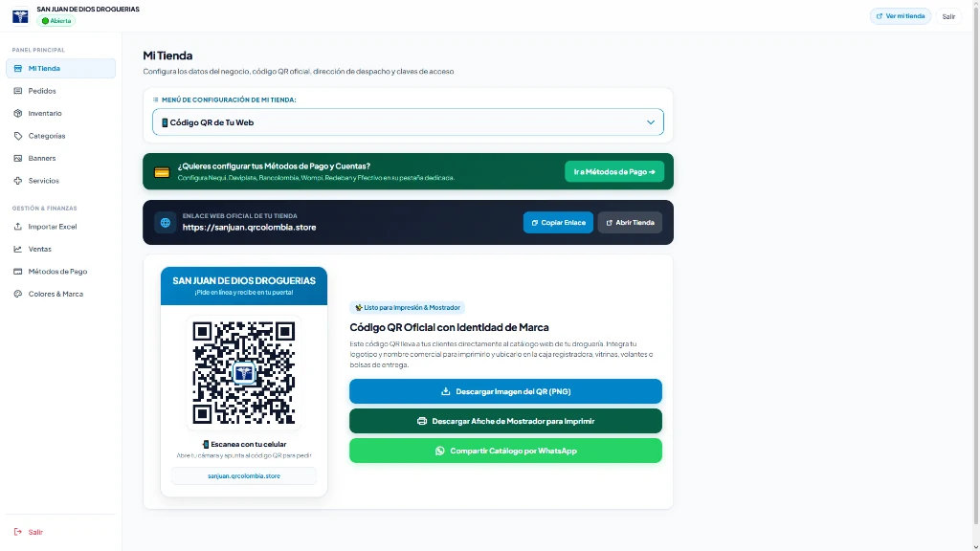The image size is (980, 551).
Task: Navigate to Servicios
Action: pos(60,181)
